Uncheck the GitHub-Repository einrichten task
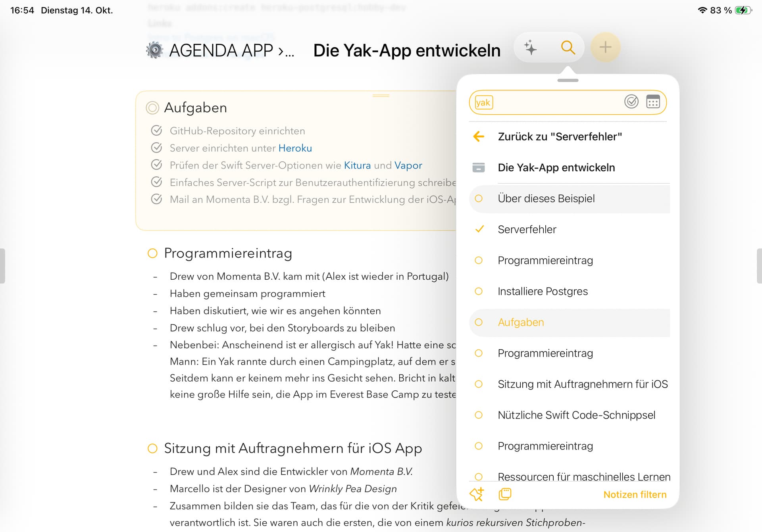762x532 pixels. (157, 131)
